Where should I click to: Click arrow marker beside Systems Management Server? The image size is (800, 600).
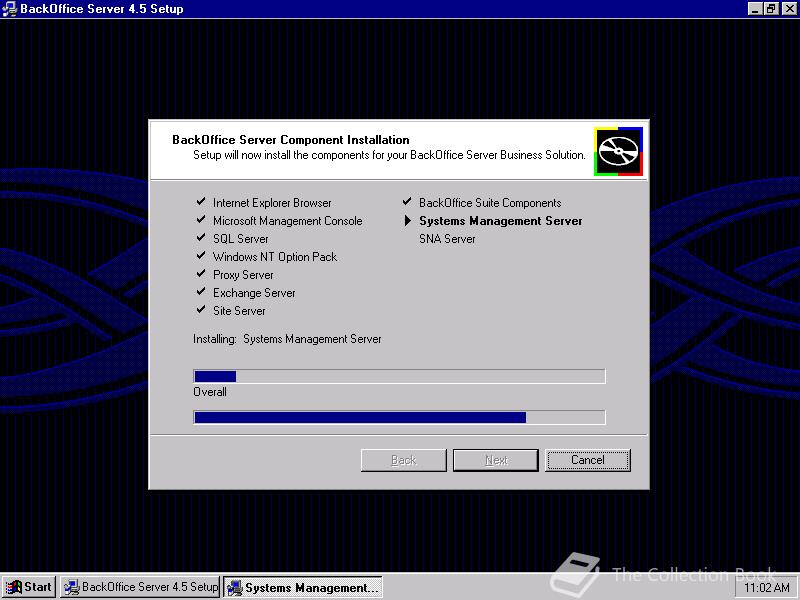tap(408, 220)
